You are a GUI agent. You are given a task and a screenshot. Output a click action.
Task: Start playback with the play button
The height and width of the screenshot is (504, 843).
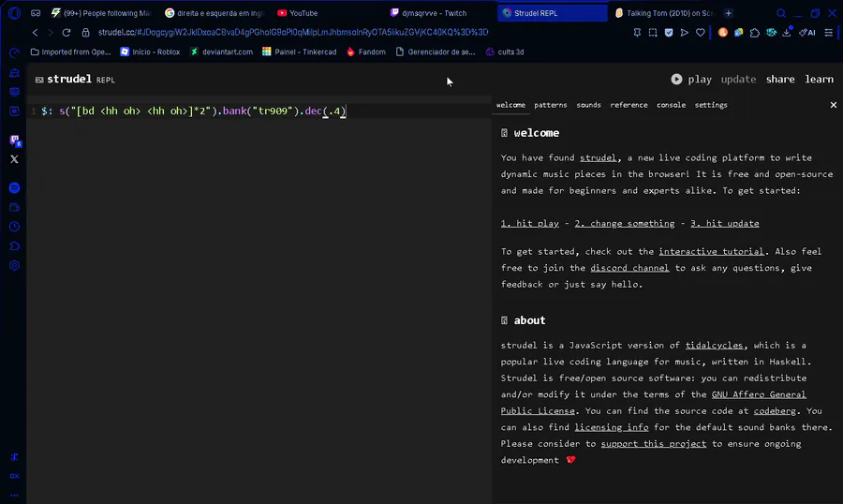click(691, 79)
